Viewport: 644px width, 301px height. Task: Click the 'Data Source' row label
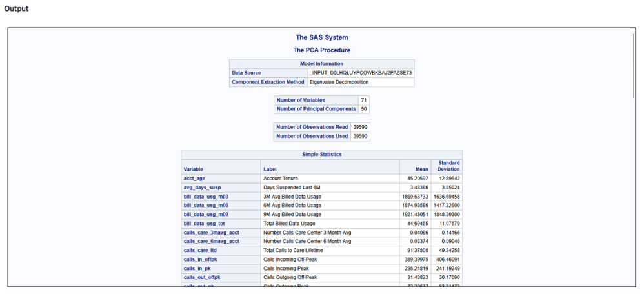click(247, 73)
